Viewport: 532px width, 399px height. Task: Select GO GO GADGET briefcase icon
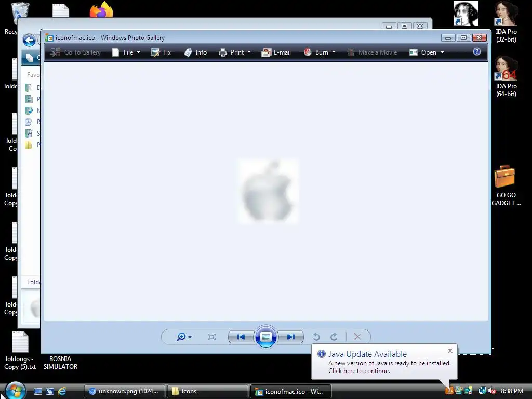(506, 185)
